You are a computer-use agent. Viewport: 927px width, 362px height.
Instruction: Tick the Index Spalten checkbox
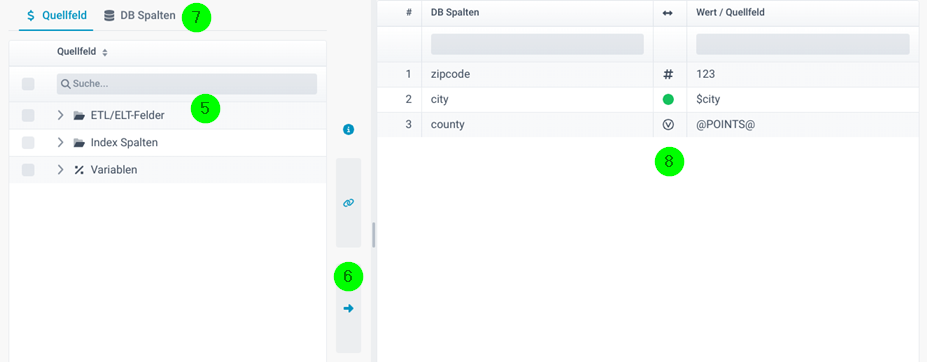point(28,143)
